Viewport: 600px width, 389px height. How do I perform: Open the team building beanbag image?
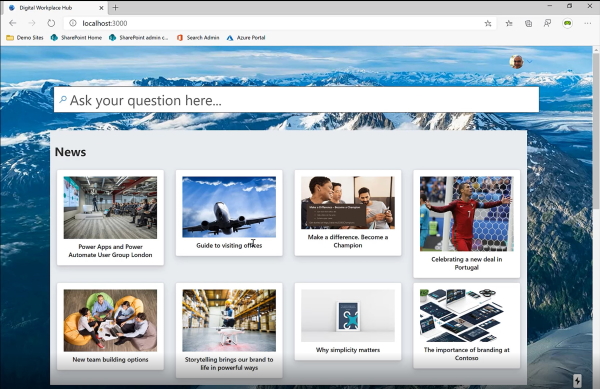110,321
